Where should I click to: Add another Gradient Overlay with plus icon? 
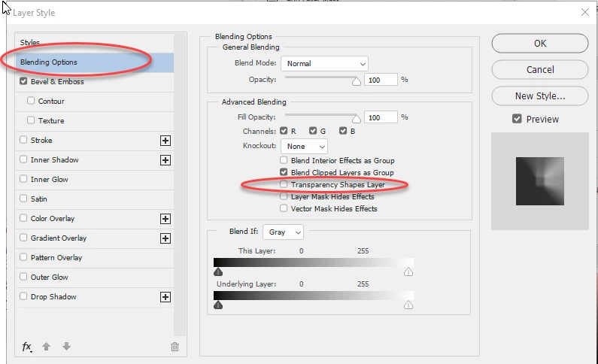[x=165, y=238]
